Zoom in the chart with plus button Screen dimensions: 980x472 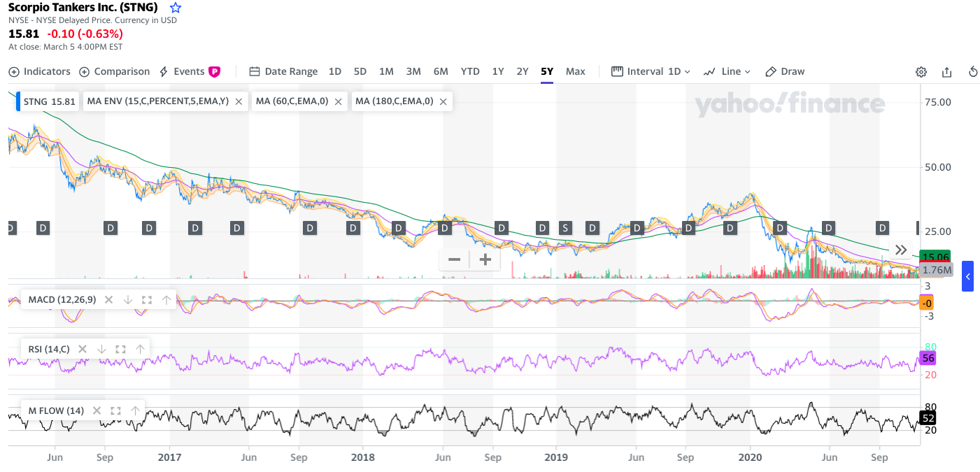click(485, 260)
